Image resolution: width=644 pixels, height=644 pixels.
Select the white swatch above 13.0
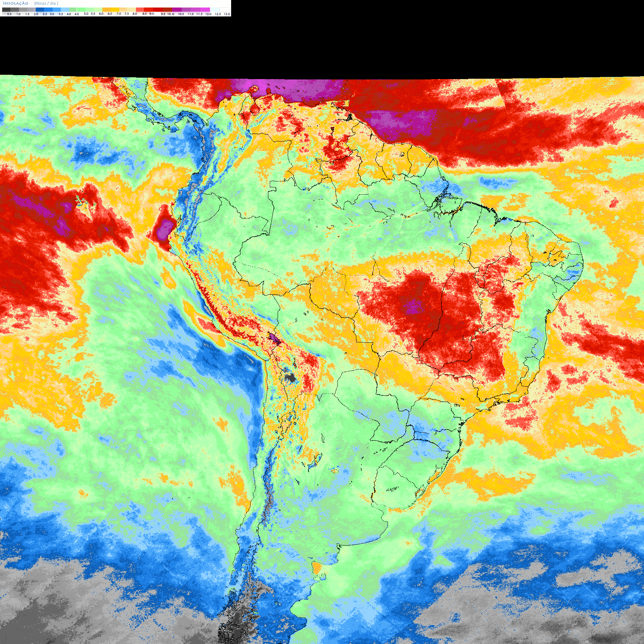point(225,10)
